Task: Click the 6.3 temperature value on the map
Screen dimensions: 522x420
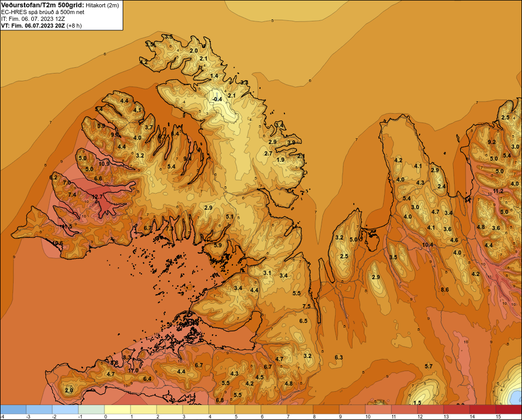Action: [339, 357]
